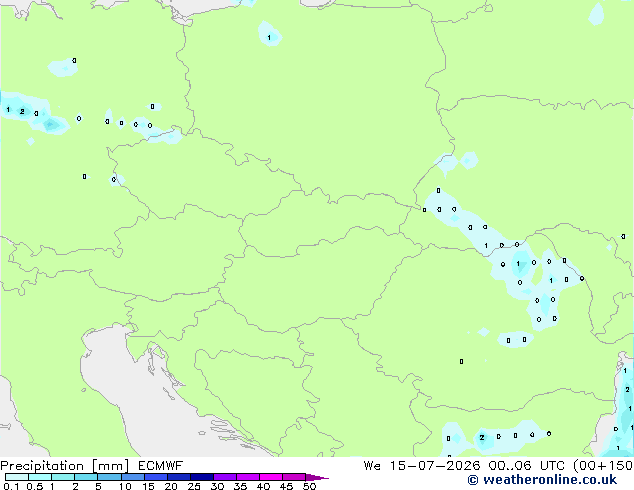Image resolution: width=634 pixels, height=490 pixels.
Task: Click the '10' legend scale label
Action: tap(125, 486)
